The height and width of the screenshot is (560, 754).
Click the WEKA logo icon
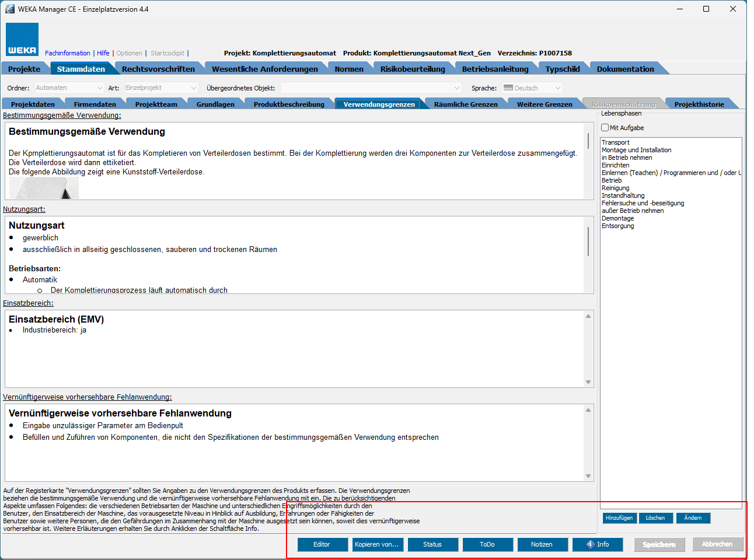click(x=22, y=39)
